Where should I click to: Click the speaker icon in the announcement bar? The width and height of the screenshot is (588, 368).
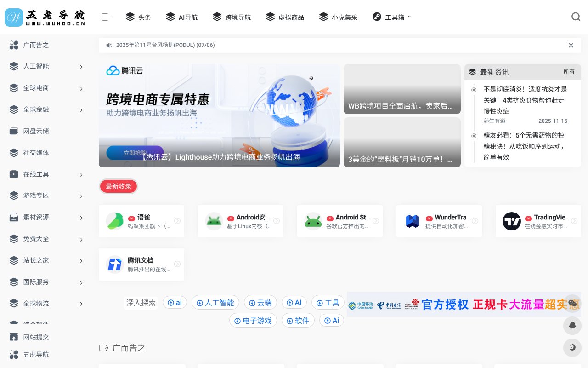tap(109, 45)
